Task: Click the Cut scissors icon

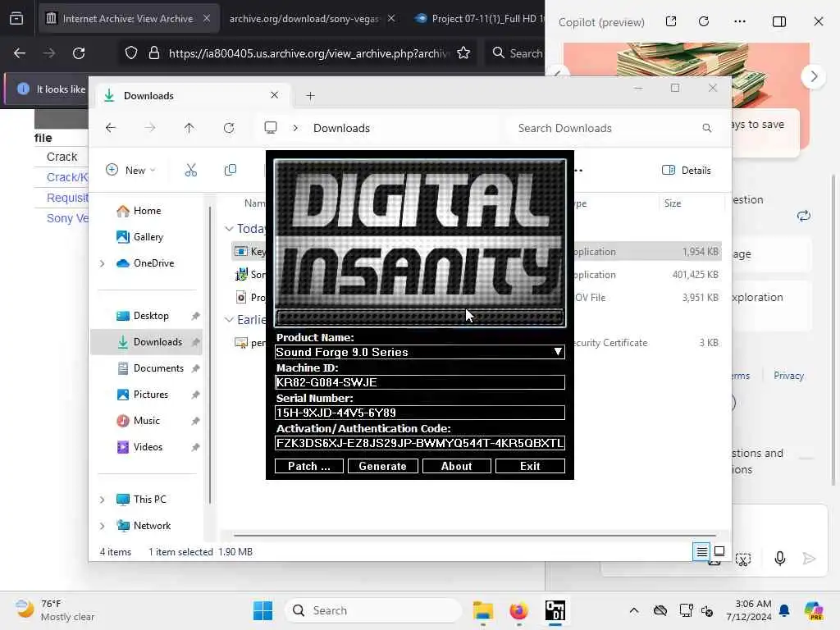Action: tap(191, 171)
